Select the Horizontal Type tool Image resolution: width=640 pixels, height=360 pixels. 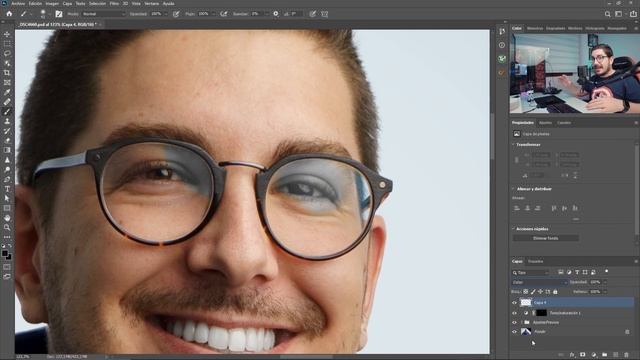point(7,189)
